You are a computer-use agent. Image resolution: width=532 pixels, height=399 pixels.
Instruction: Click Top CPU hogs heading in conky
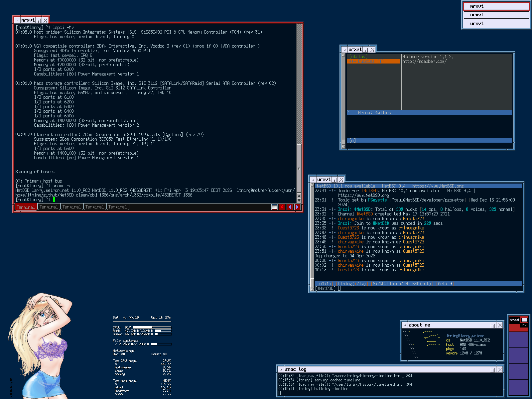tap(125, 361)
